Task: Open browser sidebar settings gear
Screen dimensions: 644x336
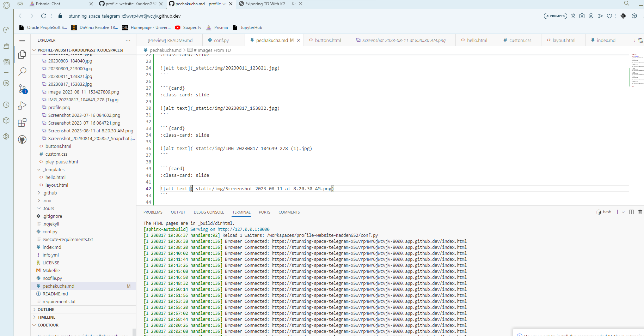Action: click(6, 137)
